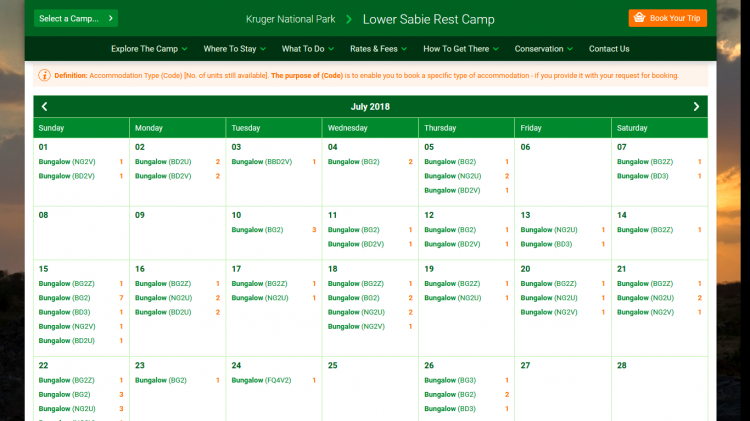This screenshot has height=421, width=750.
Task: Select Bungalow (NG2U) on July 16
Action: point(164,298)
